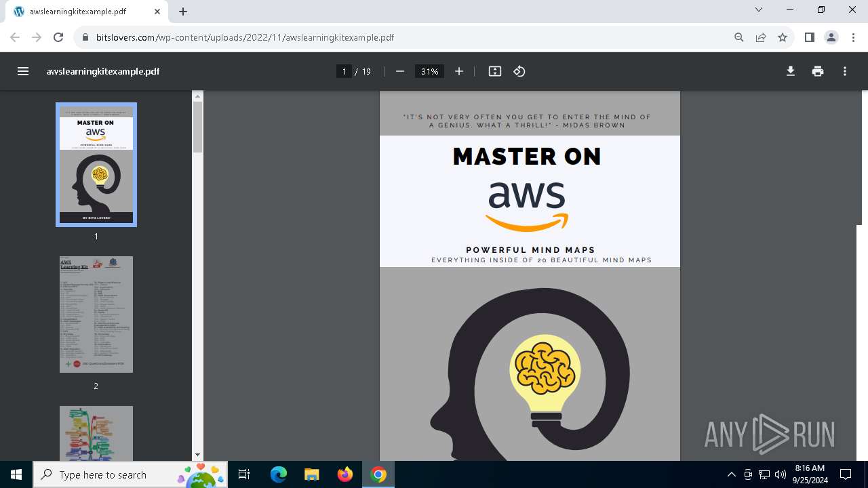Go back to previous page in browser
Image resolution: width=868 pixels, height=488 pixels.
pos(15,37)
